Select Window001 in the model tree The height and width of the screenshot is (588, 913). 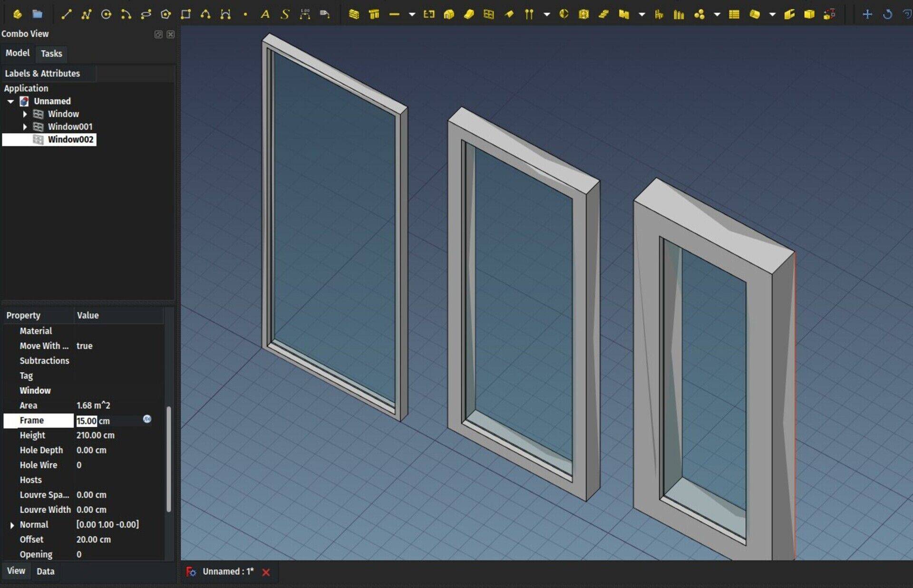point(70,127)
